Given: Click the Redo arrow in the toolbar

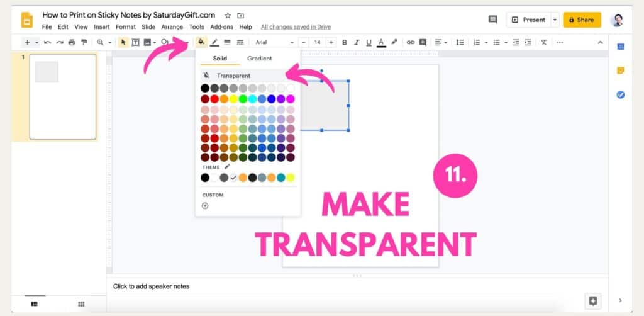Looking at the screenshot, I should [60, 42].
